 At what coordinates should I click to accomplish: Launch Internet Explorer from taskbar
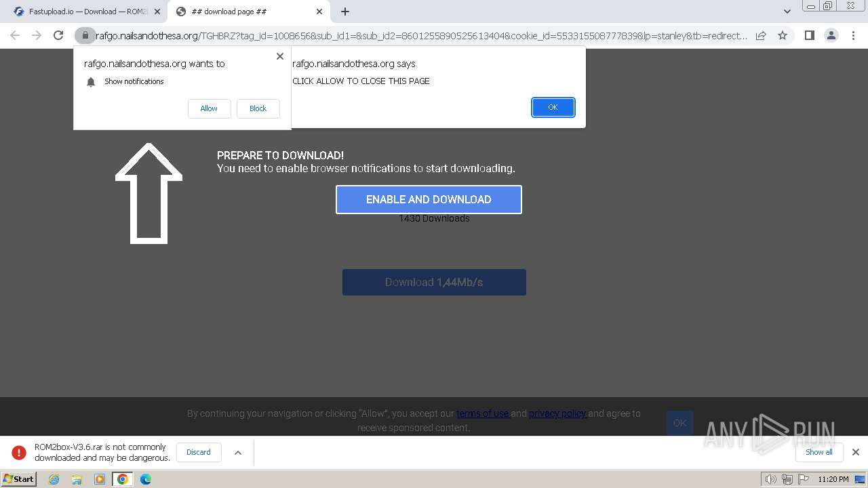pyautogui.click(x=54, y=479)
